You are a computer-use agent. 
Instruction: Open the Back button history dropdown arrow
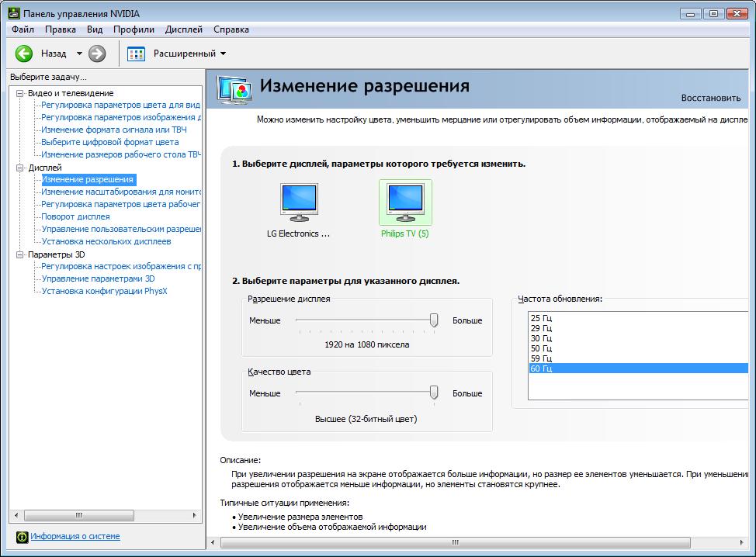79,54
